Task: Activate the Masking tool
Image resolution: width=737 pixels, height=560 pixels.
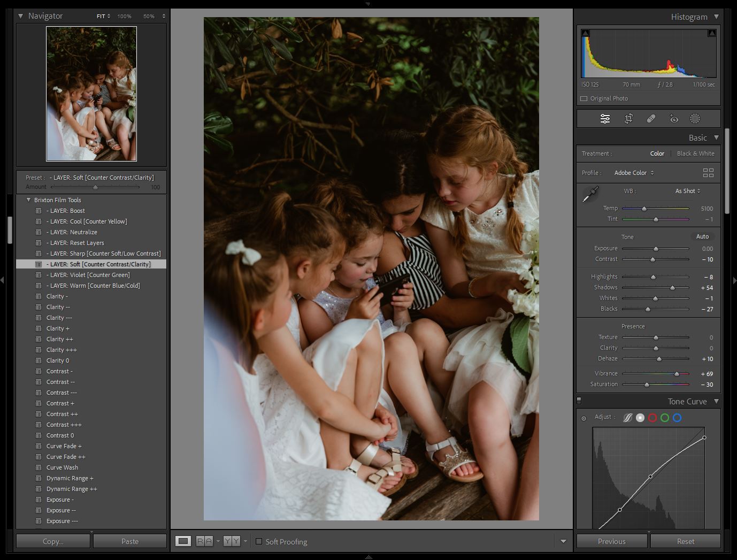Action: pyautogui.click(x=696, y=118)
